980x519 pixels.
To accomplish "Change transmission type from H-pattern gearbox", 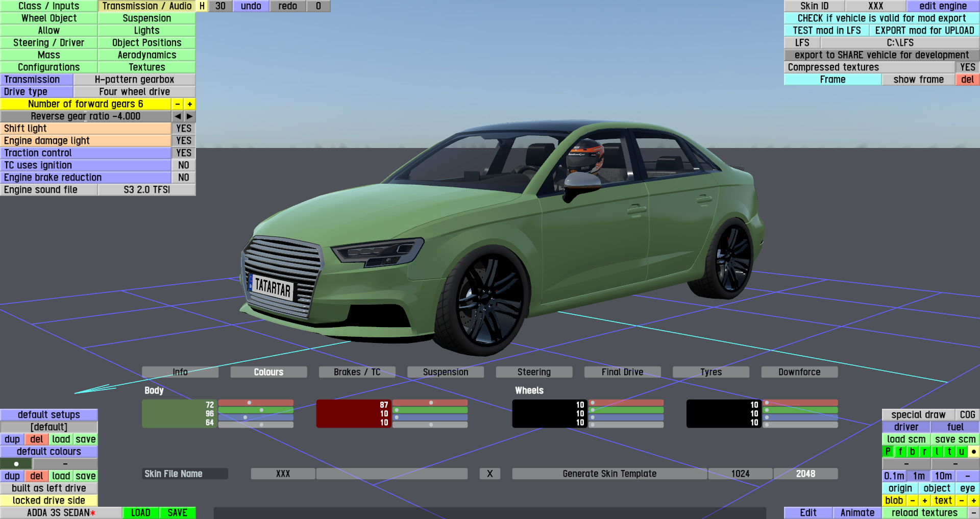I will tap(135, 80).
